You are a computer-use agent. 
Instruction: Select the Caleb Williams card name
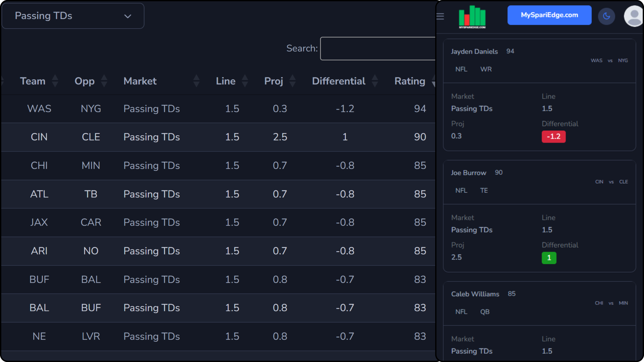(475, 294)
